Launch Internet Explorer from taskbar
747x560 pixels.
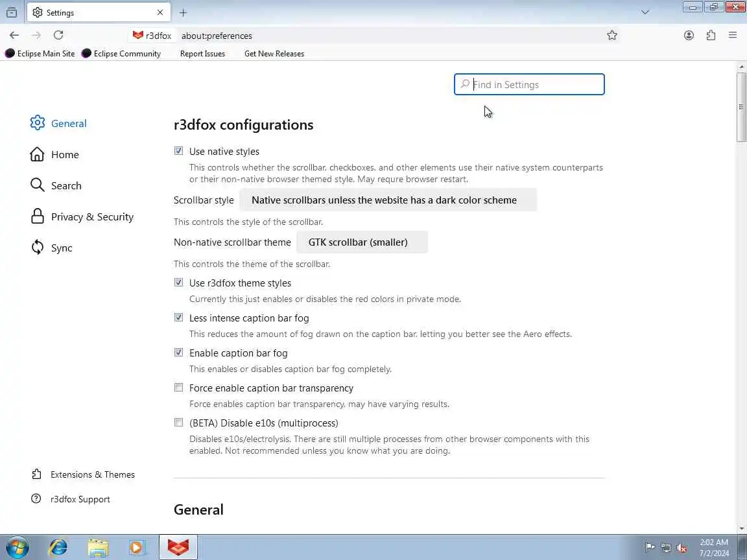click(x=58, y=547)
